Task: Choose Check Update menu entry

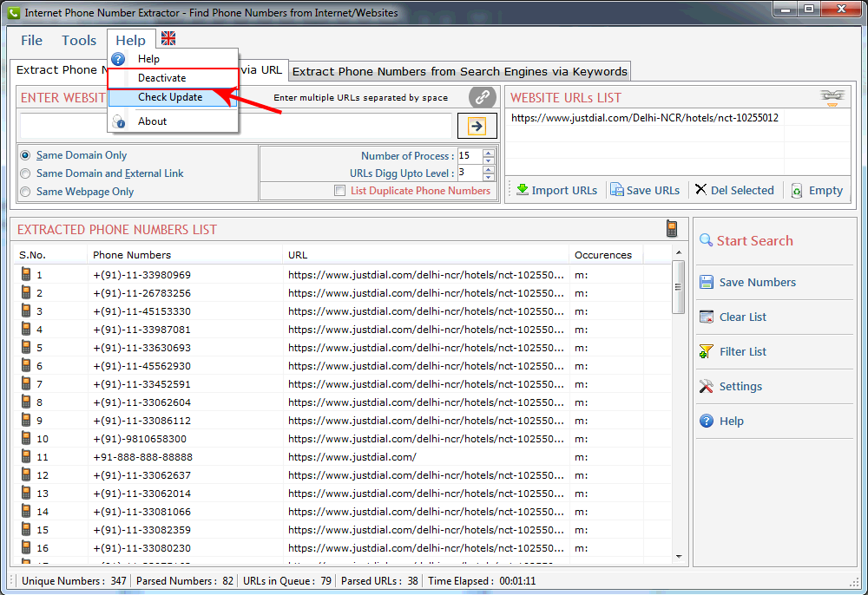Action: pyautogui.click(x=174, y=97)
